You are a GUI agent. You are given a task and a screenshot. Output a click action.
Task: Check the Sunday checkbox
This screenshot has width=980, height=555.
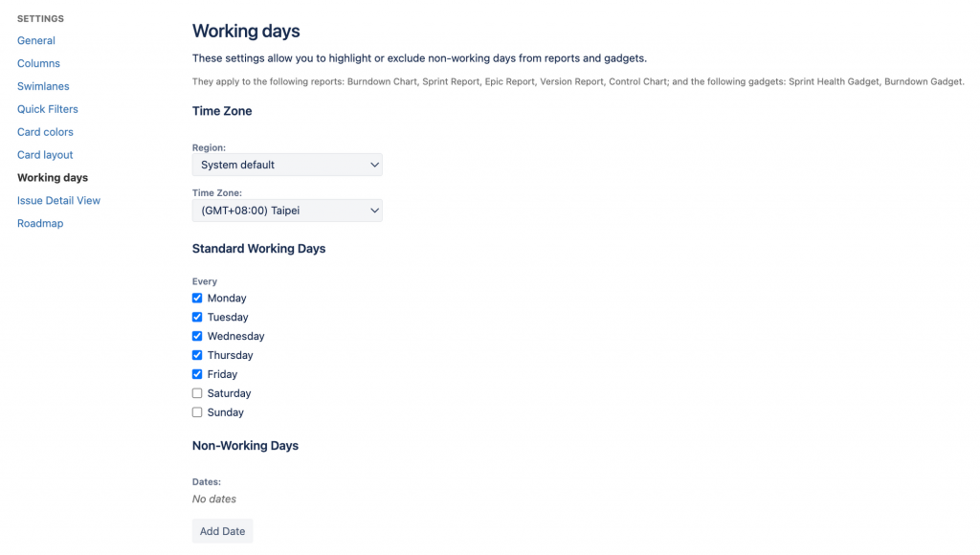(197, 412)
